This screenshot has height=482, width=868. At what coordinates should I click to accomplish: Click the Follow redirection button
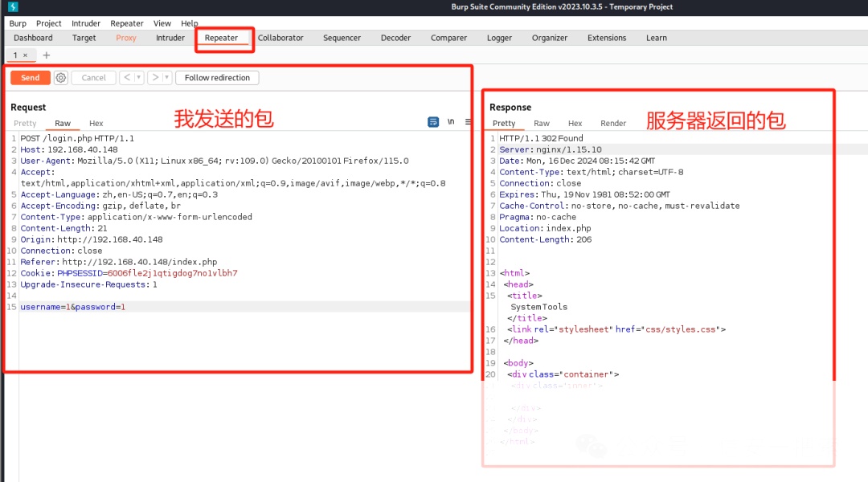(x=217, y=78)
